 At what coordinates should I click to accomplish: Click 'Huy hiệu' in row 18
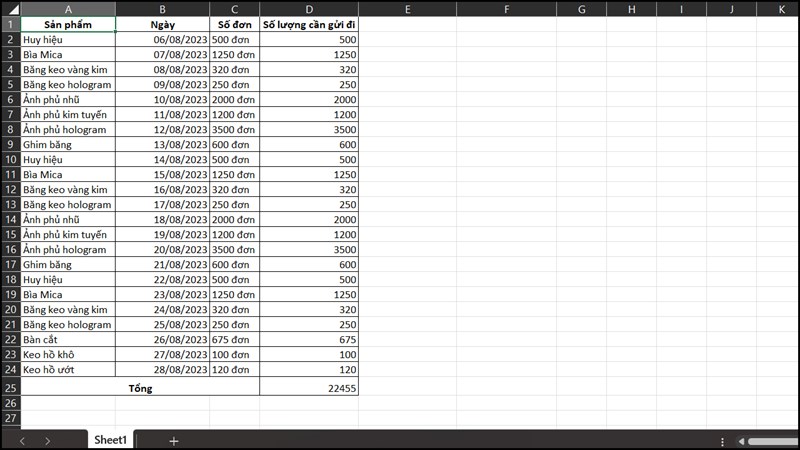point(68,280)
